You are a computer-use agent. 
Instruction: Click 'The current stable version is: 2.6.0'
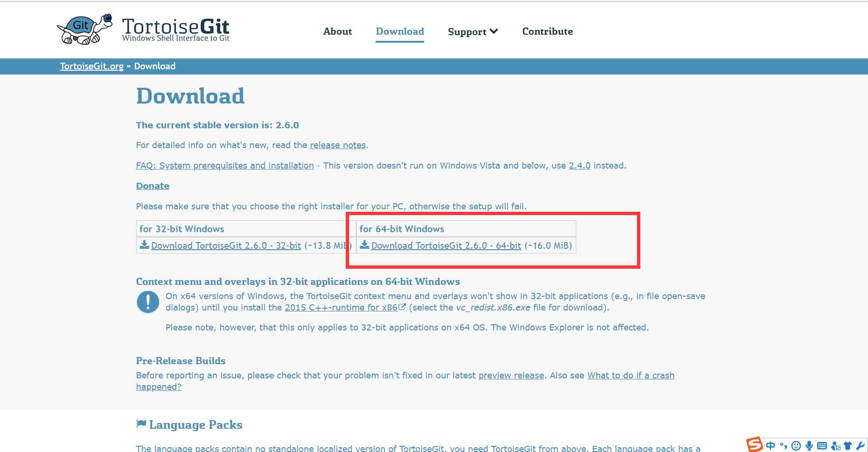click(x=217, y=125)
